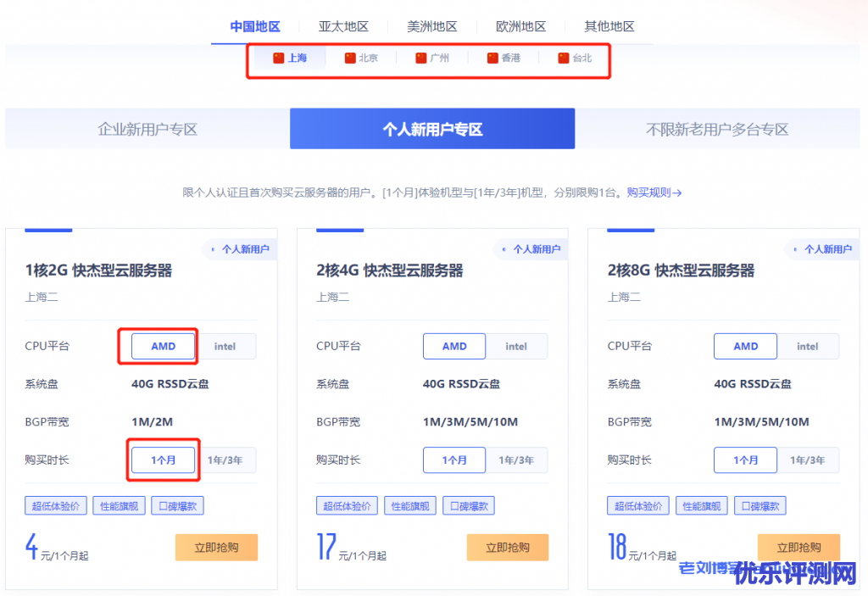Select the 北京 region with flag icon
The image size is (868, 596).
coord(361,58)
